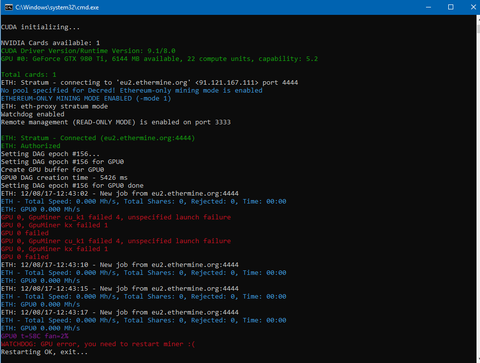This screenshot has height=363, width=480.
Task: Click the New job line timestamped 12:43:15
Action: click(120, 289)
